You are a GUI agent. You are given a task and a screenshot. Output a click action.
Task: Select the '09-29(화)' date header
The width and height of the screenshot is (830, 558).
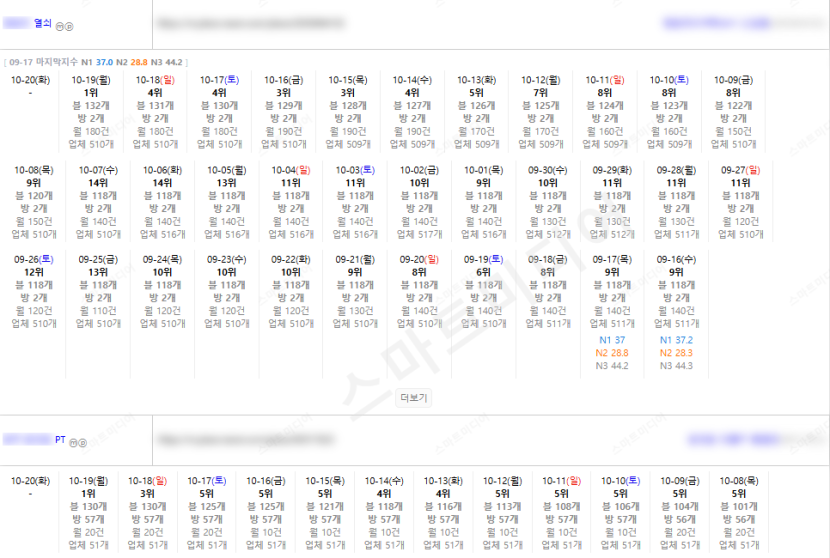[x=612, y=170]
